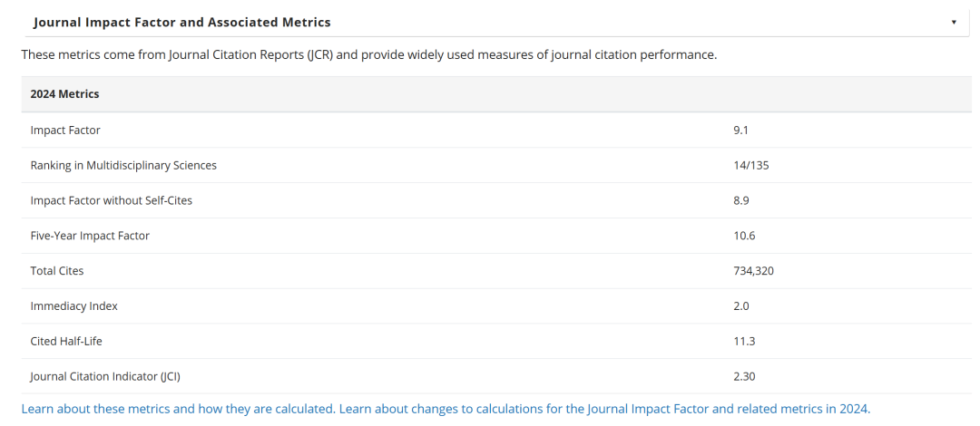The height and width of the screenshot is (426, 980).
Task: Click the Cited Half-Life value 11.3
Action: coord(744,341)
